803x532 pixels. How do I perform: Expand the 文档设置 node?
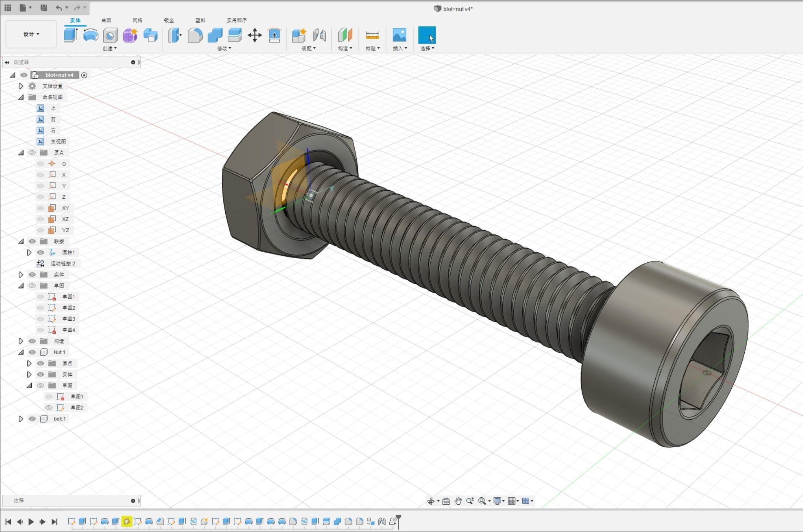(21, 86)
